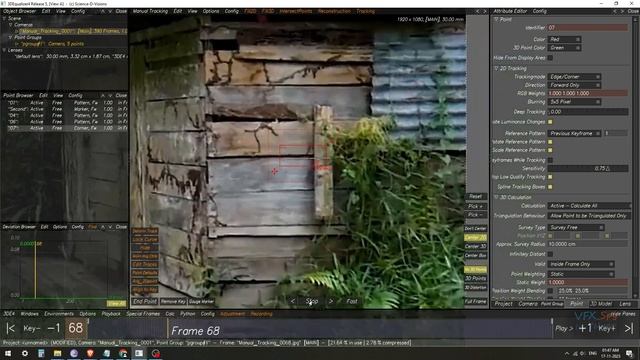Toggle Keyframes While Tracking checkbox
This screenshot has width=640, height=360.
[550, 160]
